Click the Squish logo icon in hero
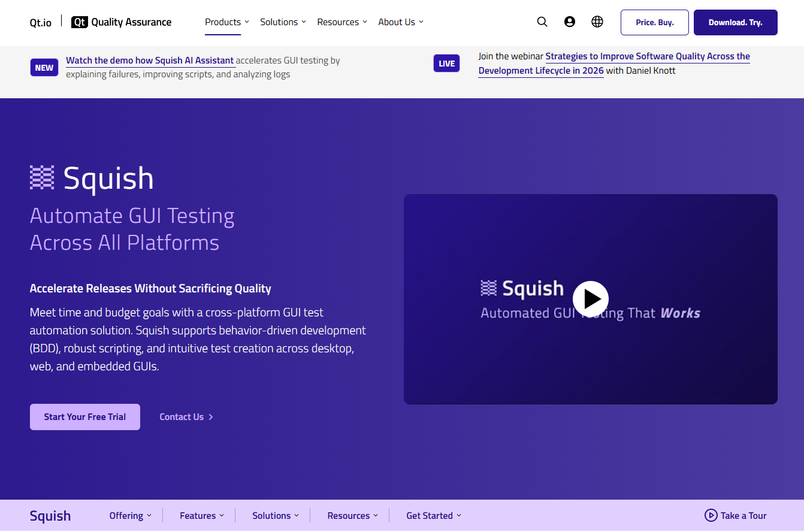Viewport: 804px width, 532px height. [42, 178]
